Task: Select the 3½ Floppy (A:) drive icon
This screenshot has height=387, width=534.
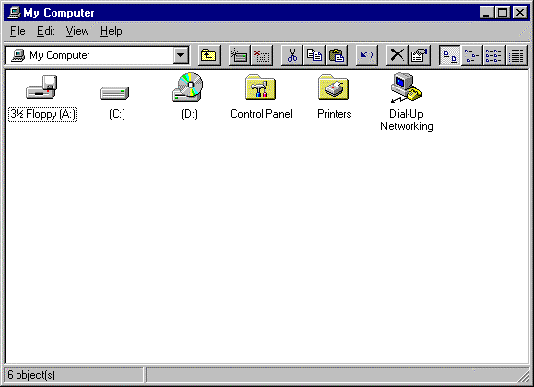Action: pos(42,87)
